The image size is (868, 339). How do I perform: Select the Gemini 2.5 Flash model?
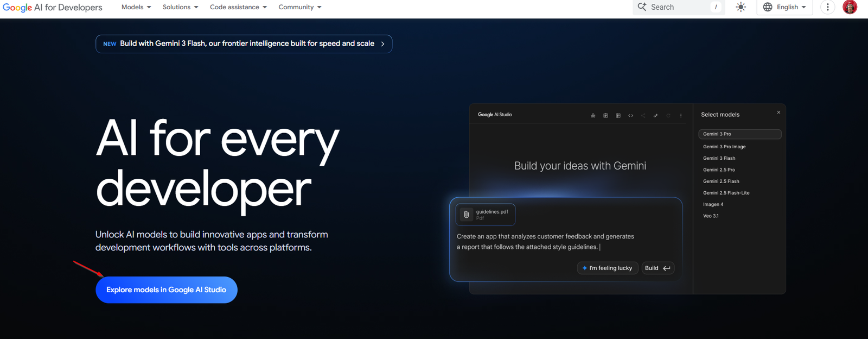pos(721,181)
